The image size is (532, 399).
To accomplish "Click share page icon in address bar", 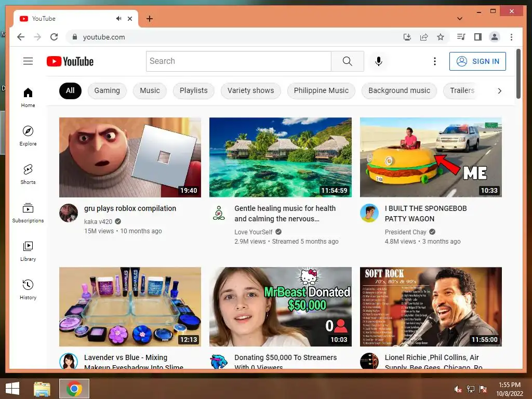I will (x=424, y=37).
